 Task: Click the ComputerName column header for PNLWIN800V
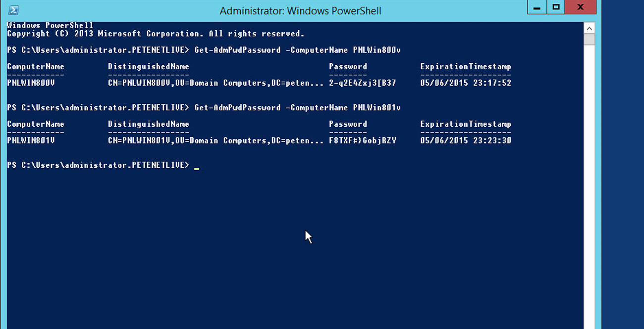point(35,66)
